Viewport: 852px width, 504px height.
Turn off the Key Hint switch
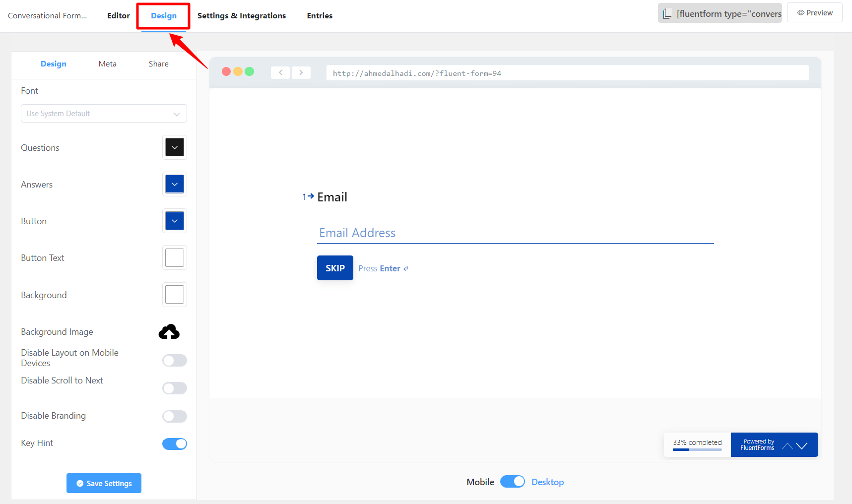(x=175, y=444)
